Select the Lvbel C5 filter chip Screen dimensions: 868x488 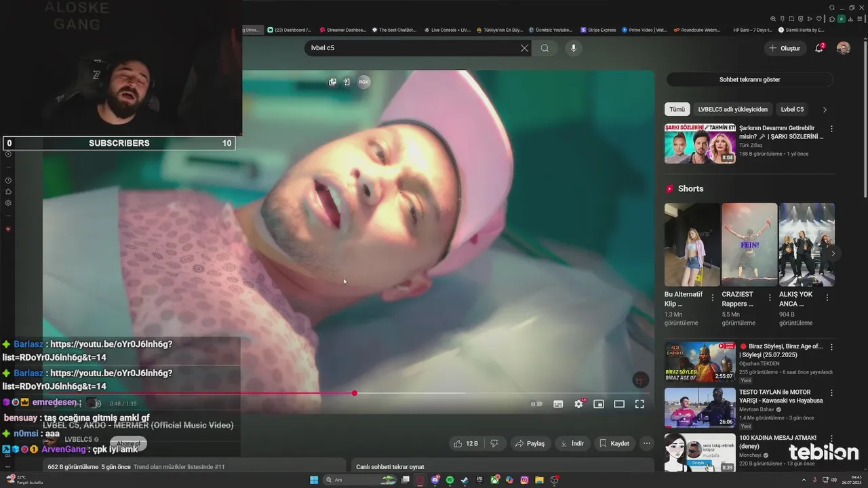click(792, 109)
